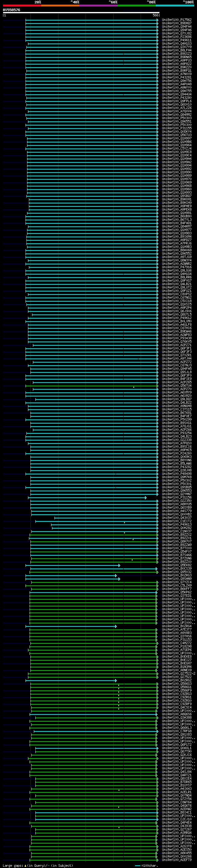Select hit label UniRef100_Q9SJL8
The width and height of the screenshot is (197, 868).
point(176,372)
